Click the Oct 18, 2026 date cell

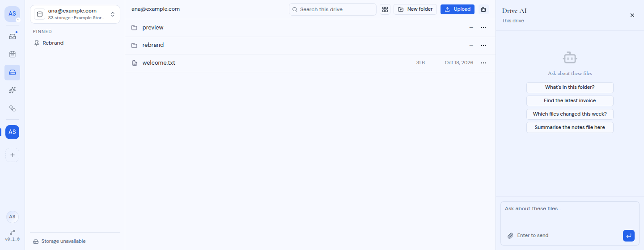[459, 63]
